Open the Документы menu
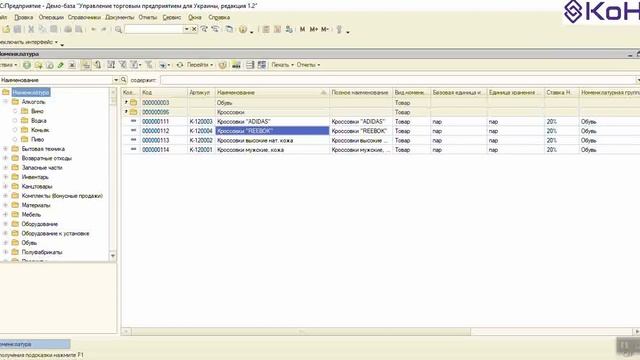This screenshot has height=360, width=640. pyautogui.click(x=119, y=18)
